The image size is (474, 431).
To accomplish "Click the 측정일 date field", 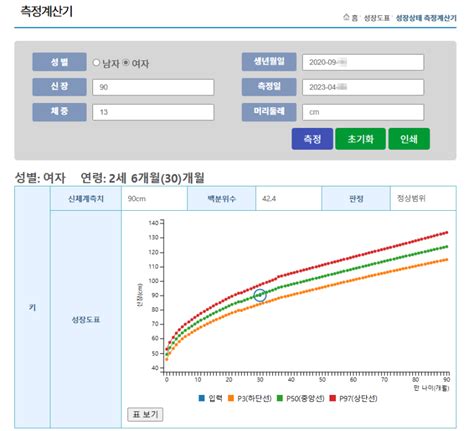I will pos(363,87).
